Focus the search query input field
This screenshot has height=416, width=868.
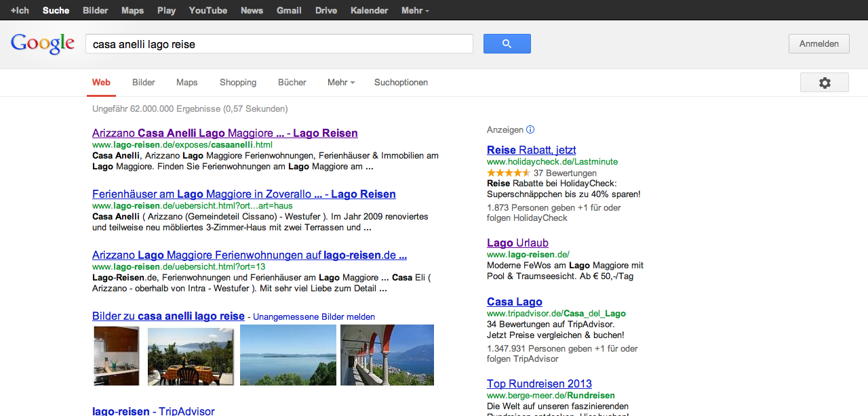point(279,44)
